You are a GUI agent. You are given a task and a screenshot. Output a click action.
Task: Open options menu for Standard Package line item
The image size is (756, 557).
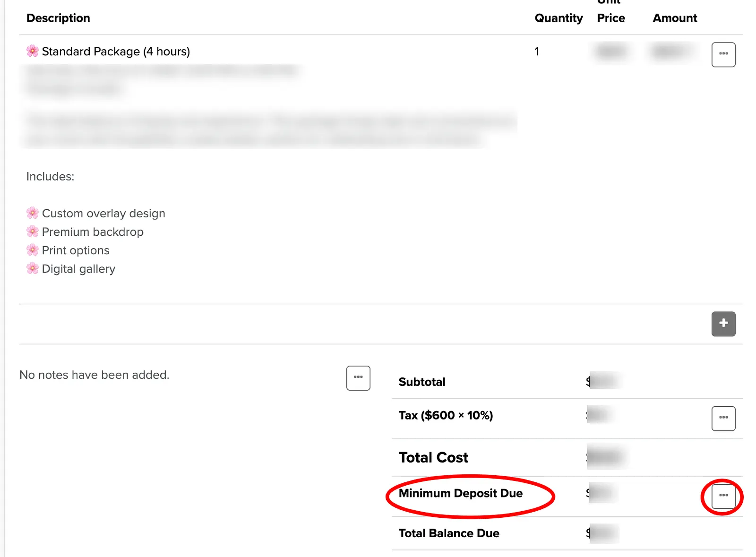tap(723, 55)
